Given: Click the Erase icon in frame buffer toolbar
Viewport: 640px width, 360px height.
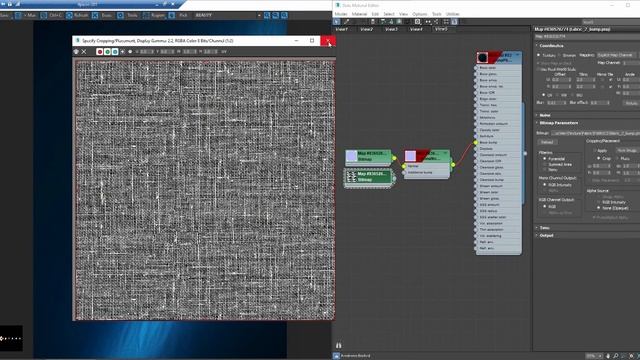Looking at the screenshot, I should click(95, 15).
